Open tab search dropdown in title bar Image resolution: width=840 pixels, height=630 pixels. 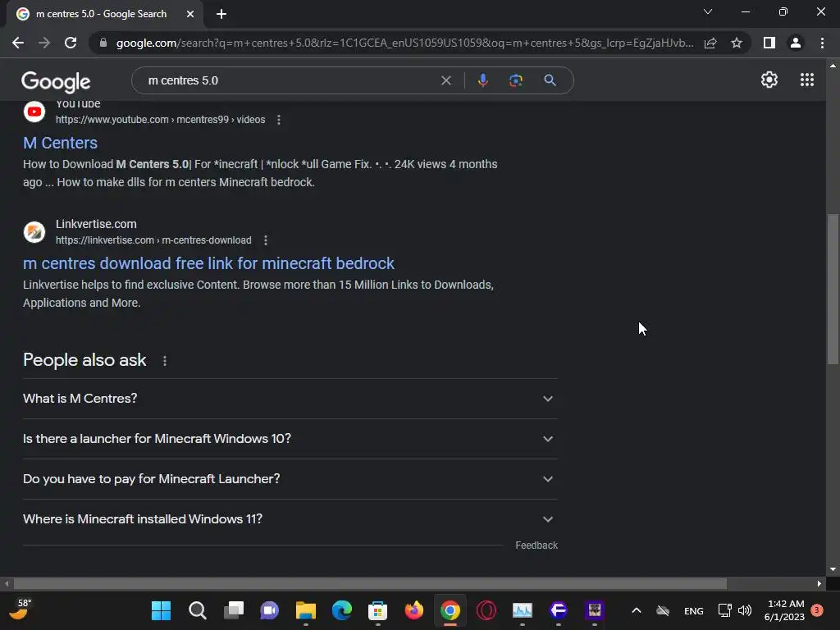[x=708, y=11]
